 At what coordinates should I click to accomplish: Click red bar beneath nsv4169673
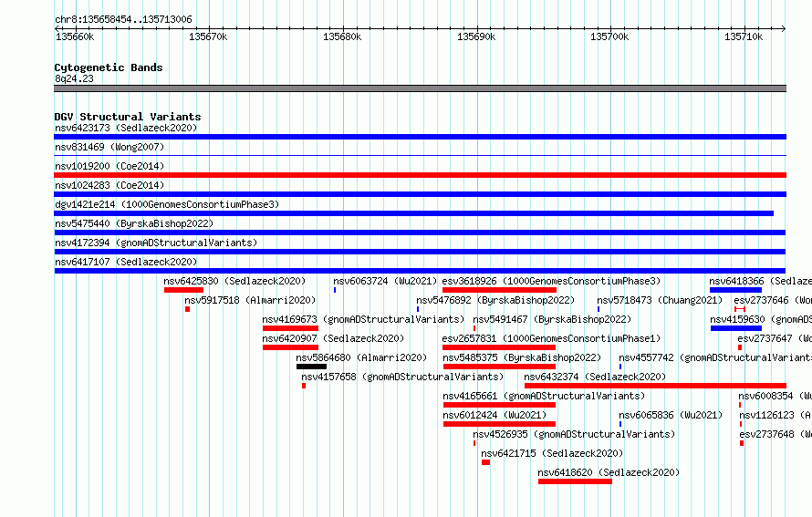click(290, 328)
